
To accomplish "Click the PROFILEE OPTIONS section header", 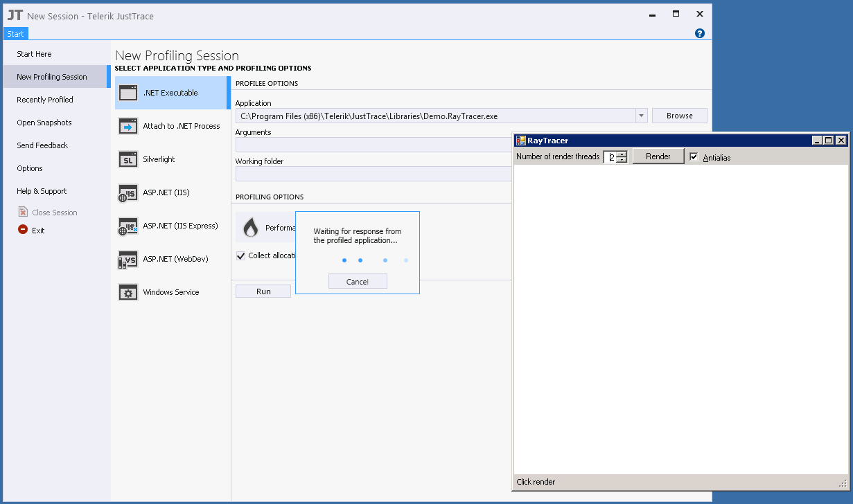I will coord(267,83).
